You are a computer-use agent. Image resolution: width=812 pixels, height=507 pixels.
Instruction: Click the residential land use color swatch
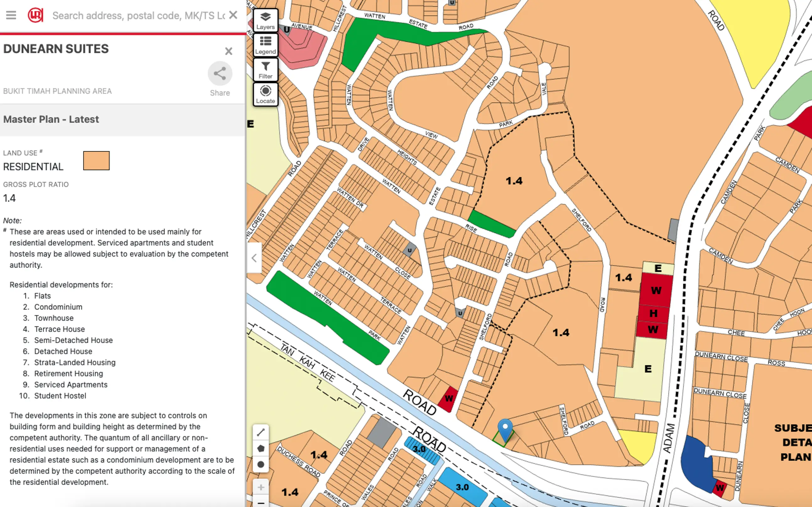click(96, 161)
